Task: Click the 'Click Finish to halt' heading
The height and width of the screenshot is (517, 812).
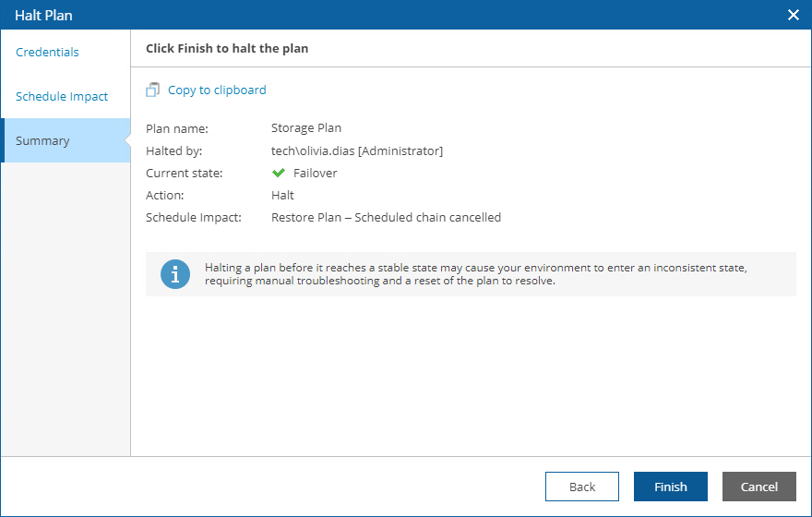Action: pos(227,49)
